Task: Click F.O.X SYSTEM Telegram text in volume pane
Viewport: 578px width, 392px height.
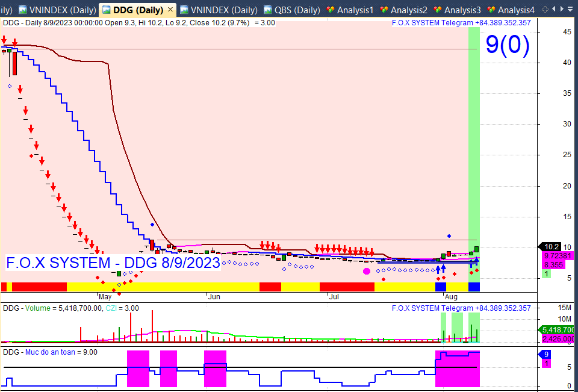Action: [461, 308]
